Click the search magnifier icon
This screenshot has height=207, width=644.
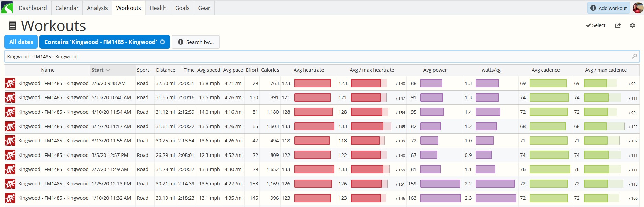click(634, 56)
